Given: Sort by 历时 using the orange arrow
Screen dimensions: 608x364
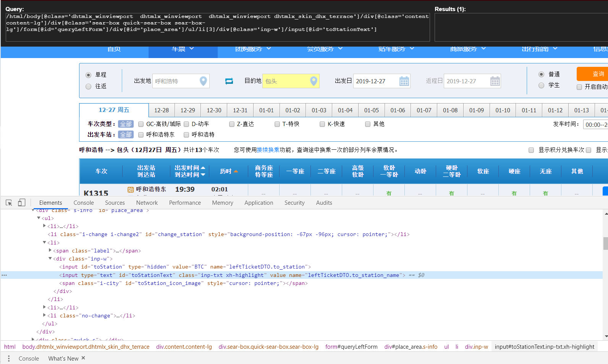Looking at the screenshot, I should pos(236,171).
